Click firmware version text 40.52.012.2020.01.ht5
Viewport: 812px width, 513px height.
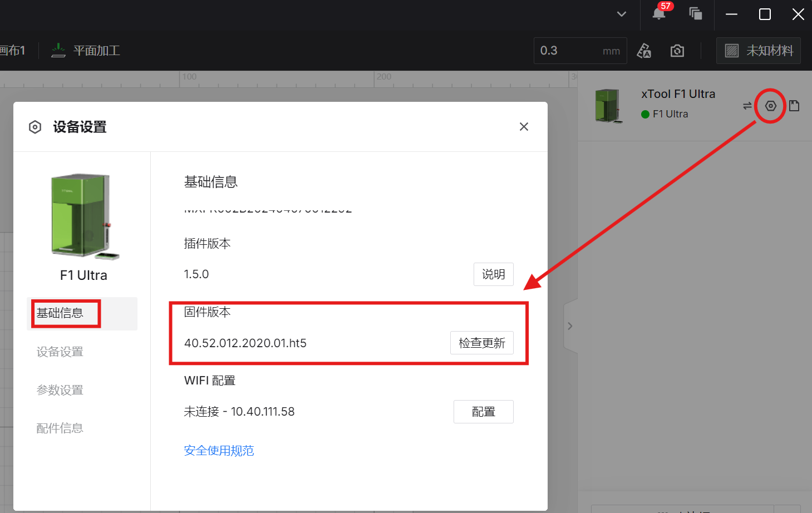pos(245,343)
